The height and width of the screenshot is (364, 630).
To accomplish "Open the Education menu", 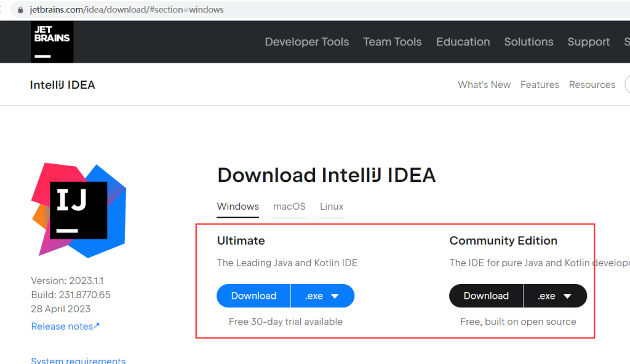I will 463,42.
